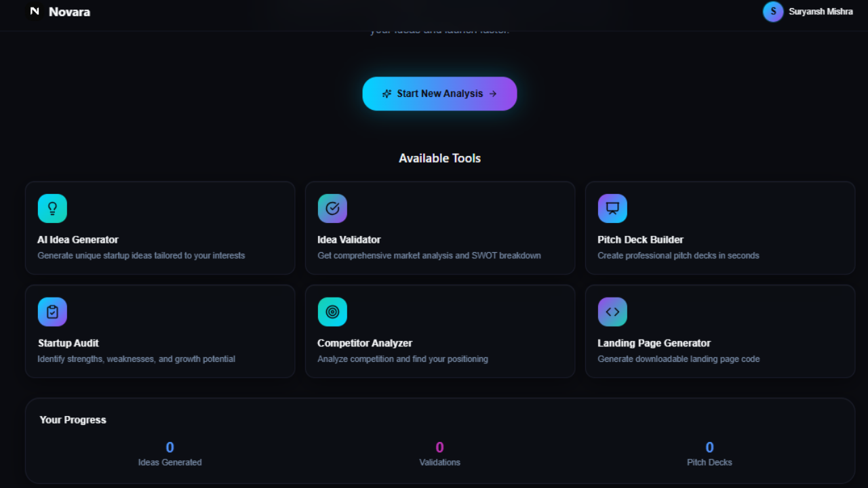Open the Competitor Analyzer card

[x=439, y=331]
